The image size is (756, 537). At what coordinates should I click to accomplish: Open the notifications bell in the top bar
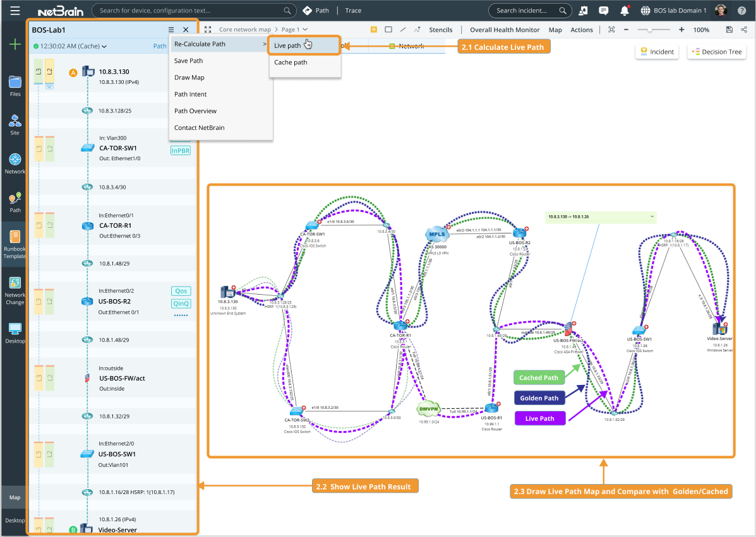tap(624, 10)
